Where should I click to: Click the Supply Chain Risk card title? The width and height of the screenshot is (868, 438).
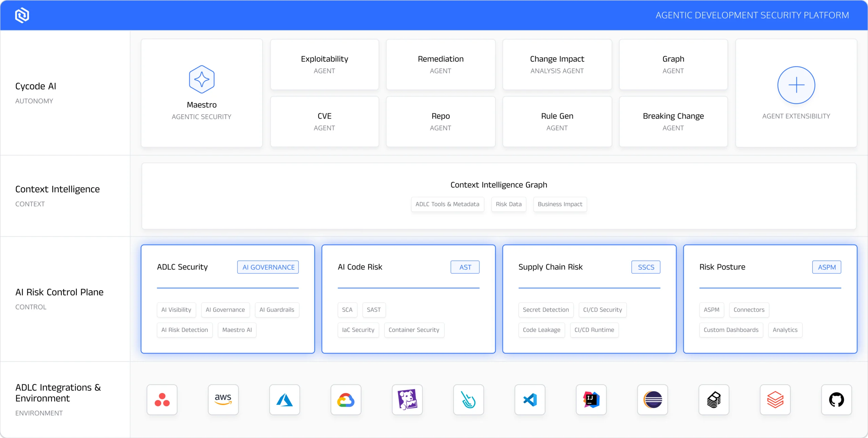(551, 267)
